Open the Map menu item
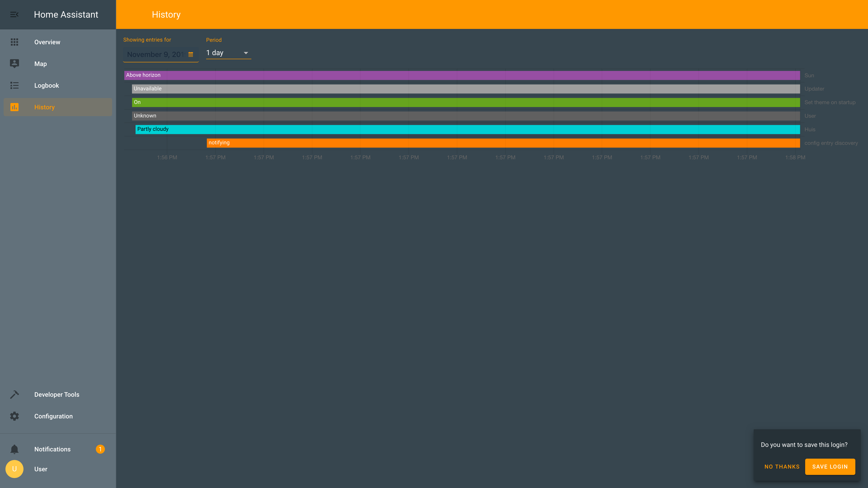 coord(40,64)
